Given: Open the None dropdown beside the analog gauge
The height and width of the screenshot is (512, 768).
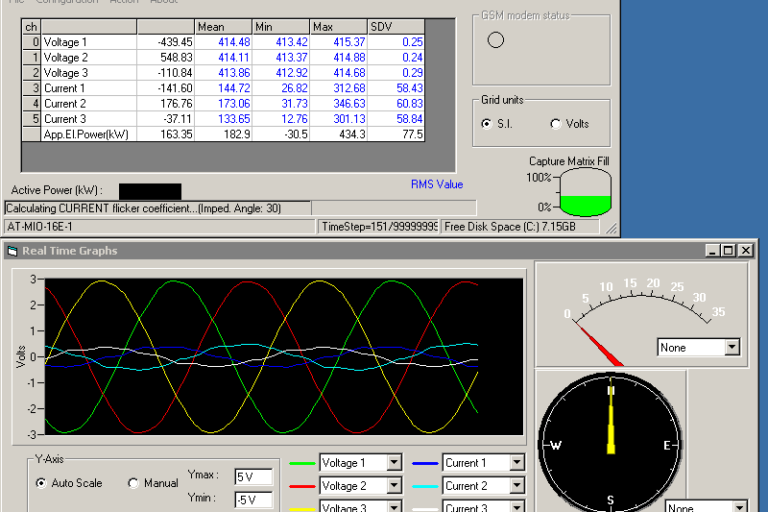Looking at the screenshot, I should coord(732,347).
